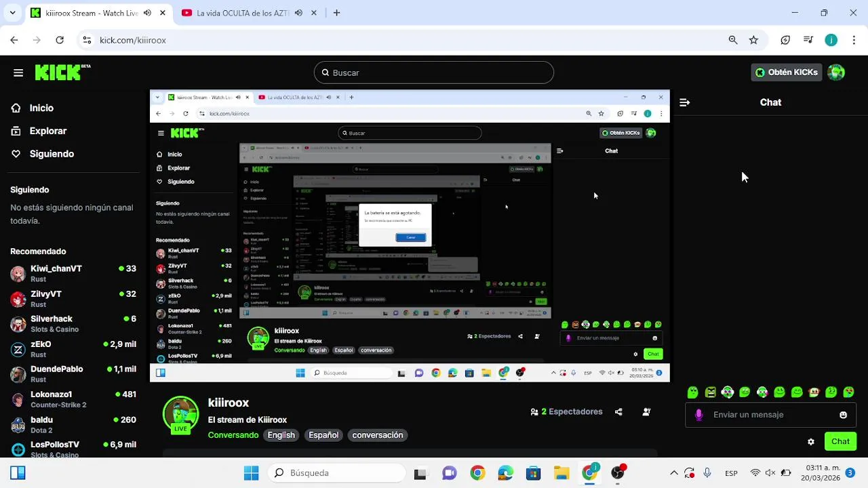Viewport: 868px width, 488px height.
Task: Switch to the kiiiroox Stream browser tab
Action: [x=99, y=13]
